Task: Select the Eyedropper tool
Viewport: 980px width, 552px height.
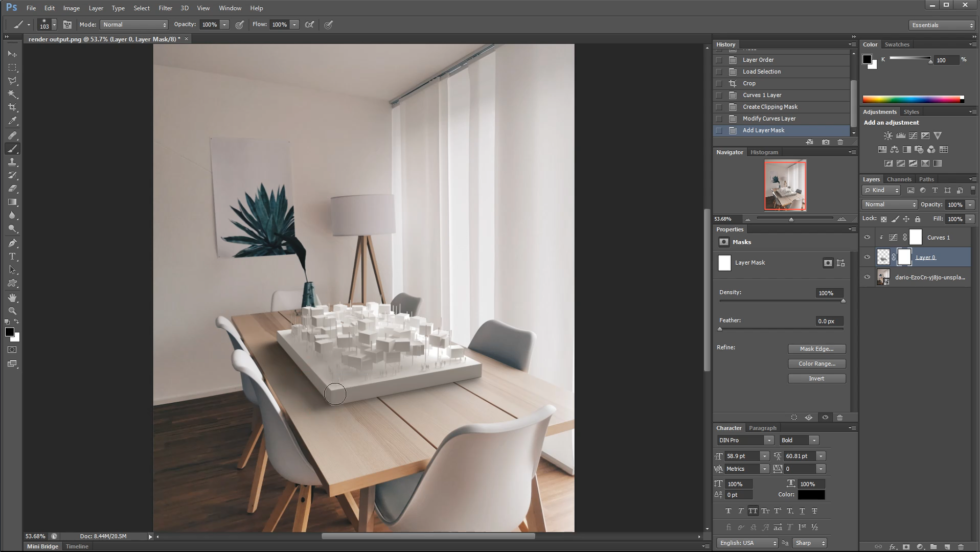Action: [12, 121]
